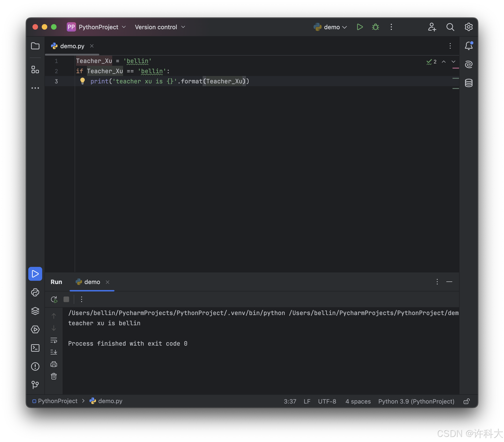Open Notifications bell icon

click(x=469, y=46)
